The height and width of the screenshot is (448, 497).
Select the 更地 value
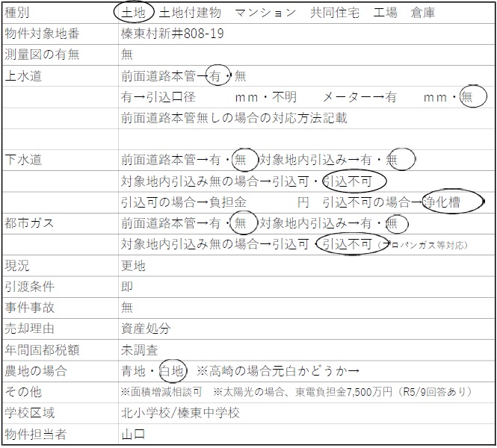[x=133, y=266]
